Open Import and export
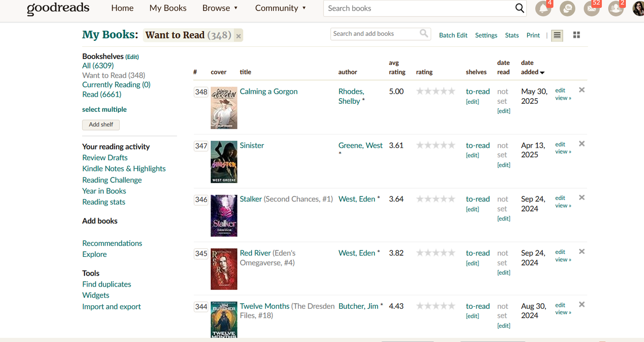644x342 pixels. coord(112,306)
